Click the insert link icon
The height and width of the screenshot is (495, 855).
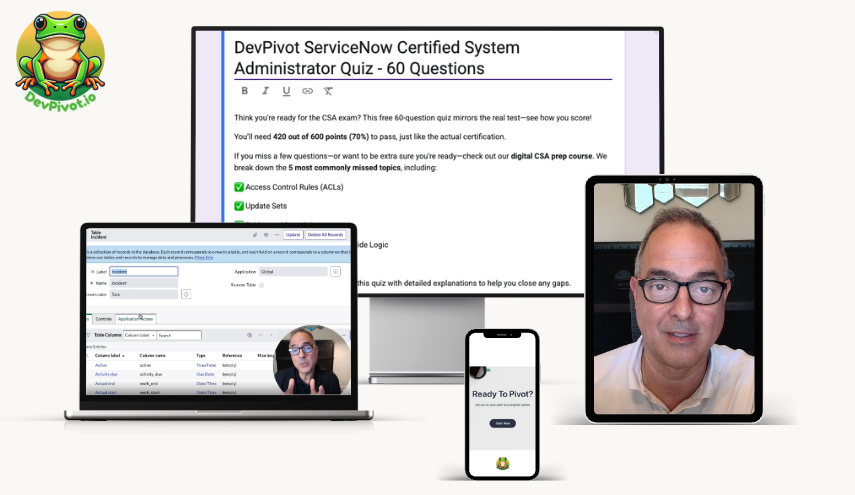click(308, 91)
